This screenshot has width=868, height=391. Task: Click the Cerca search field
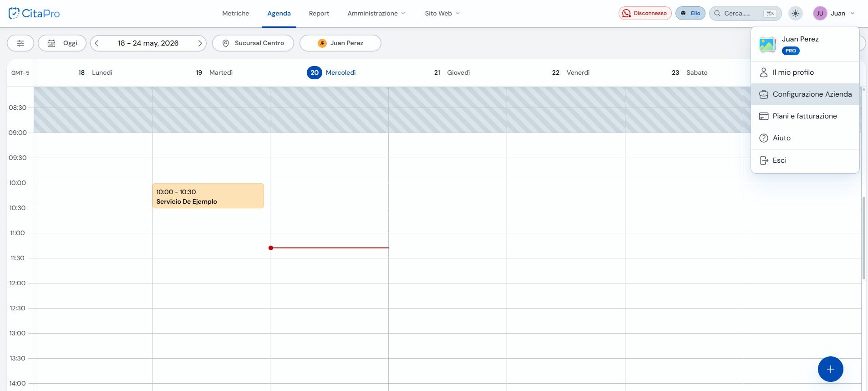pos(745,13)
